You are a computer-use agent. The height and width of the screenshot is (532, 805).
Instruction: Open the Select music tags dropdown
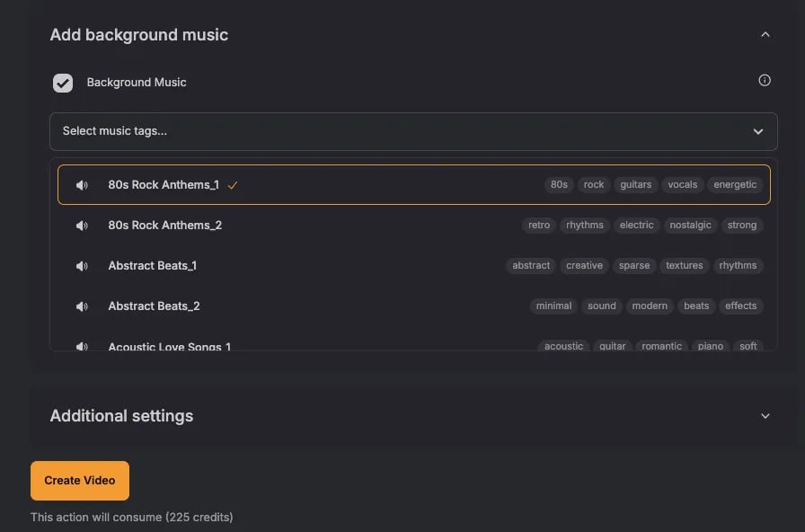[413, 131]
